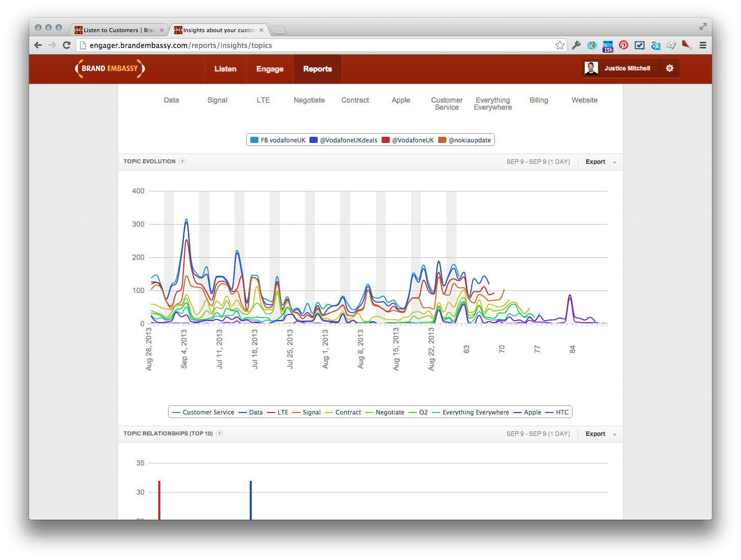Open settings gear next to Justice Mitchell
Viewport: 741px width, 560px height.
coord(670,68)
